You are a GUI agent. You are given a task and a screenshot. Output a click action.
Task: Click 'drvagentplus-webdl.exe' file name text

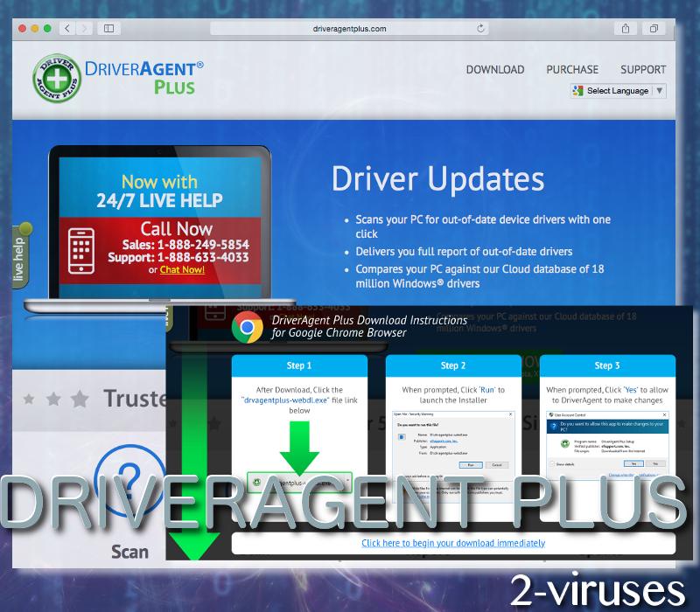[x=285, y=400]
